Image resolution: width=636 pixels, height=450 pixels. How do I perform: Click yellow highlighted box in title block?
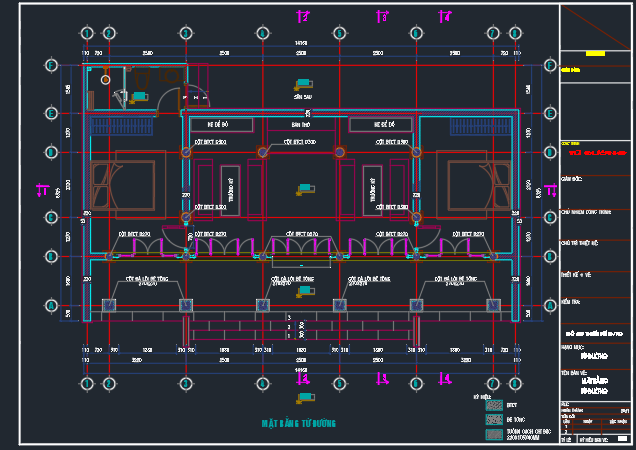(x=595, y=54)
